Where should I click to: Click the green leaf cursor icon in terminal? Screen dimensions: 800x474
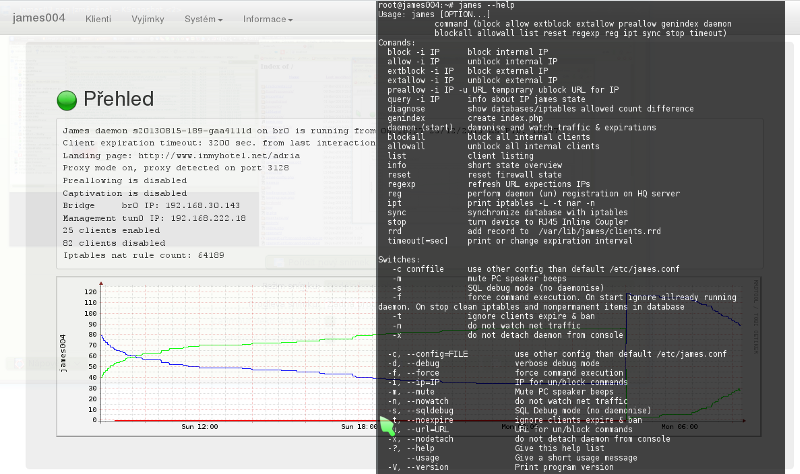tap(386, 427)
